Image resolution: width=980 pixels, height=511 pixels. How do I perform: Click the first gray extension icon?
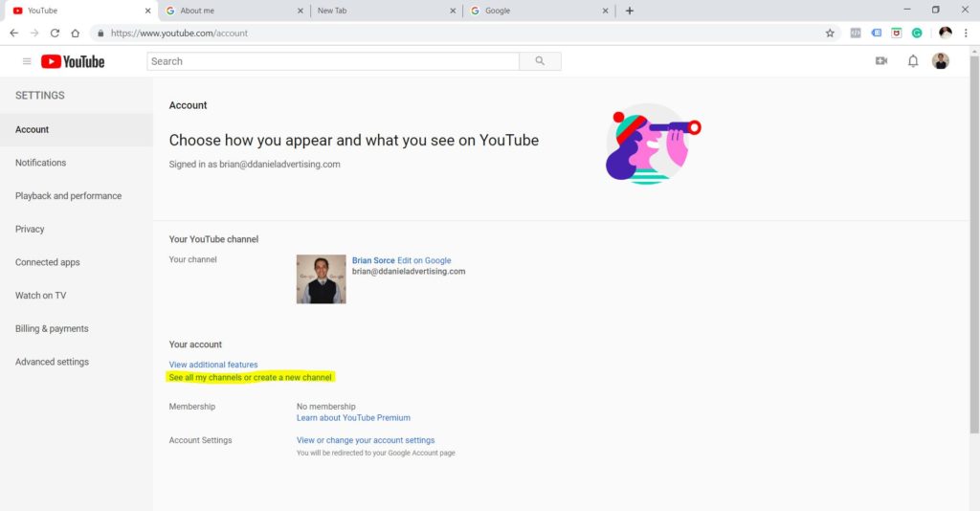tap(856, 33)
